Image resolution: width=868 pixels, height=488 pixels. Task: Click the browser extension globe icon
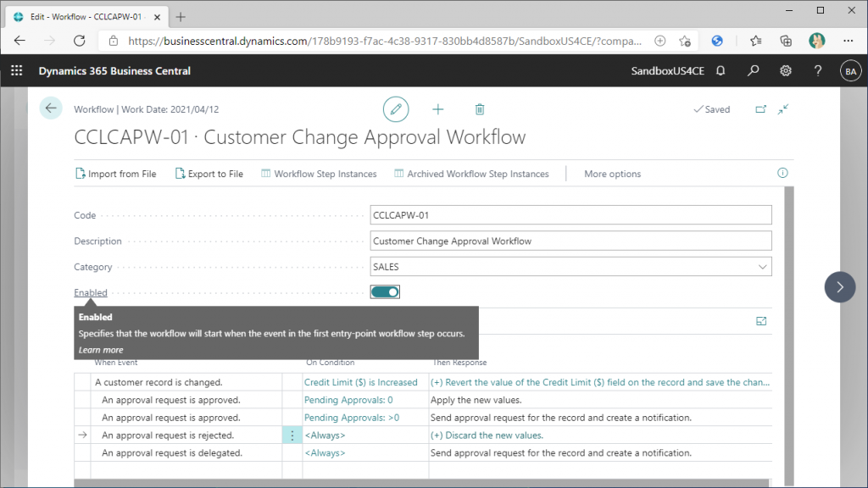click(717, 41)
